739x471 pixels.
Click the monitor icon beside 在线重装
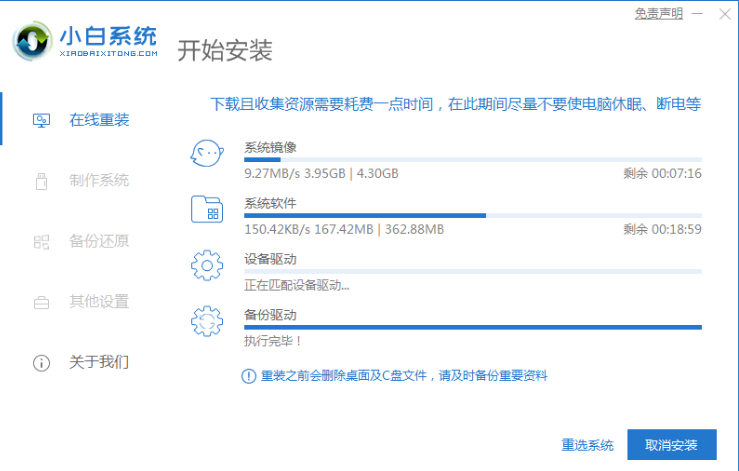tap(42, 121)
